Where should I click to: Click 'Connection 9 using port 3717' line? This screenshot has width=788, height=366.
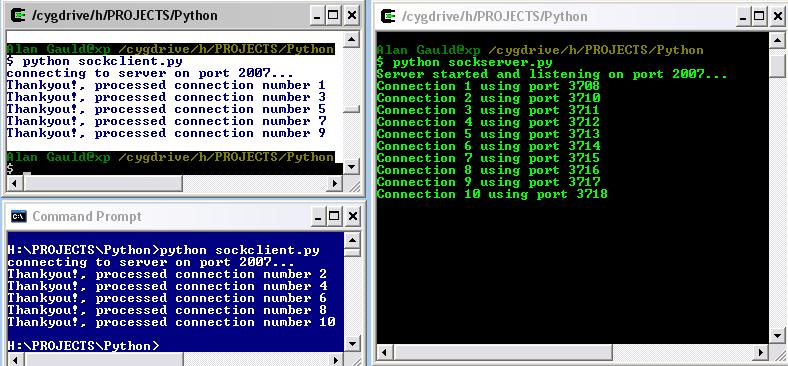pyautogui.click(x=488, y=182)
